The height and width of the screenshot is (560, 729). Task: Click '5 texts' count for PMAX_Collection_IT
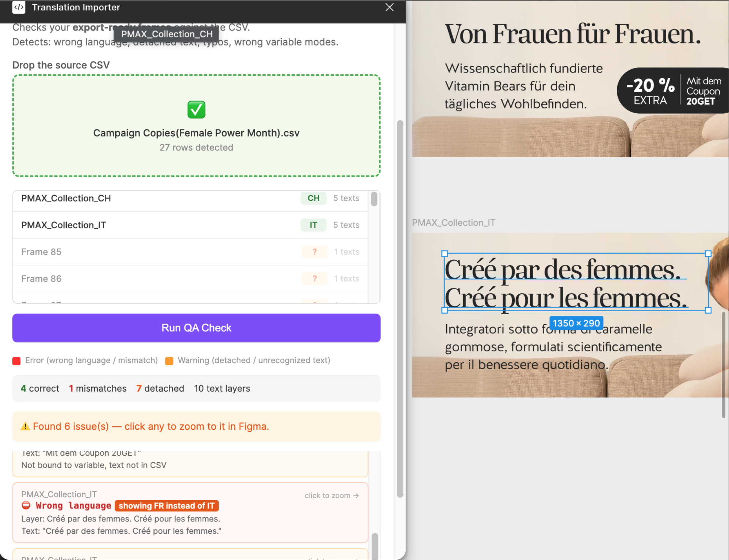pyautogui.click(x=346, y=225)
